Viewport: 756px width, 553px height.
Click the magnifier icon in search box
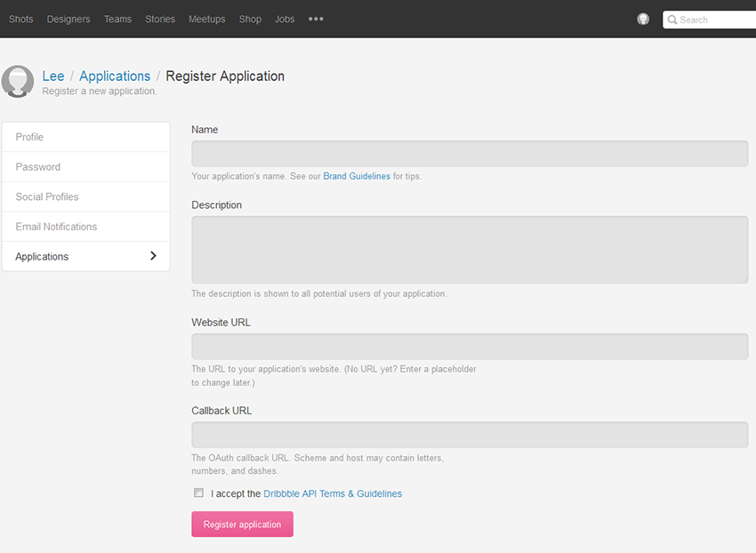click(672, 20)
